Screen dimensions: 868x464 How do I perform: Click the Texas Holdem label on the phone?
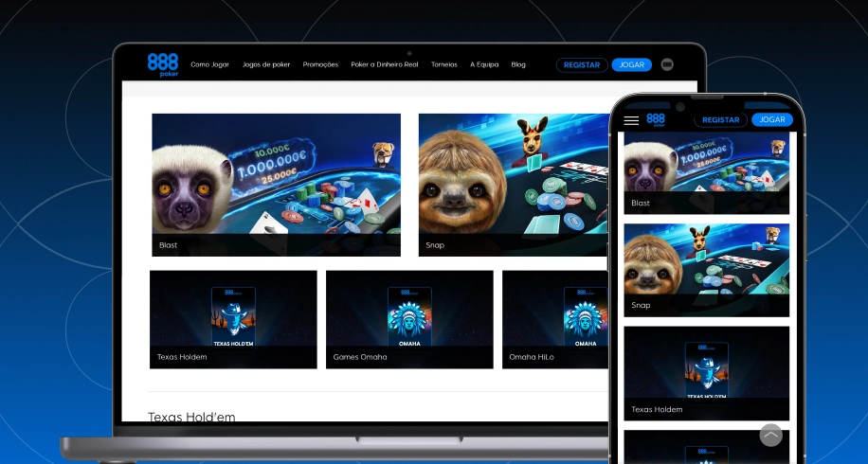[x=657, y=410]
